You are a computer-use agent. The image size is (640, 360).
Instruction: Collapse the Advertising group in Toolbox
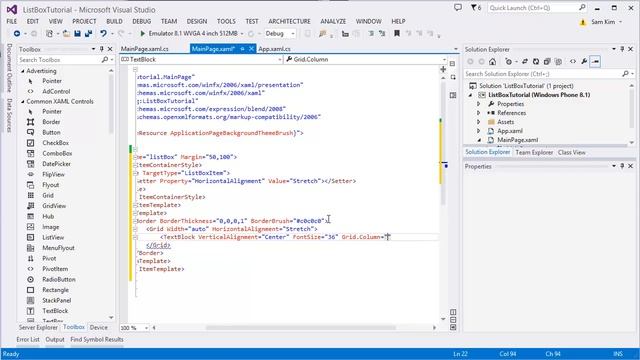[x=23, y=71]
